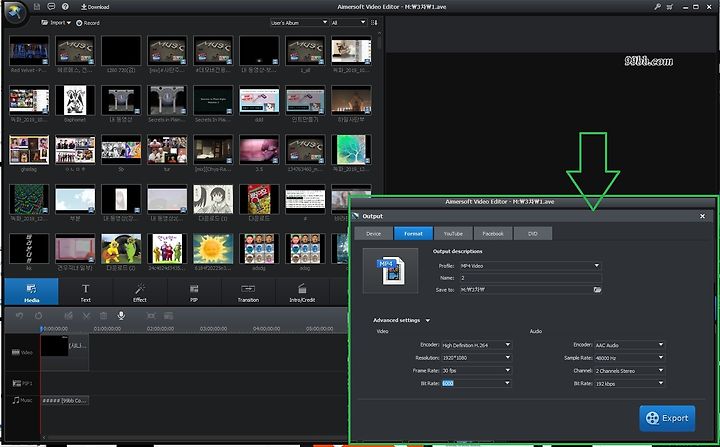Open the audio Encoder AAC Audio dropdown

(x=630, y=345)
